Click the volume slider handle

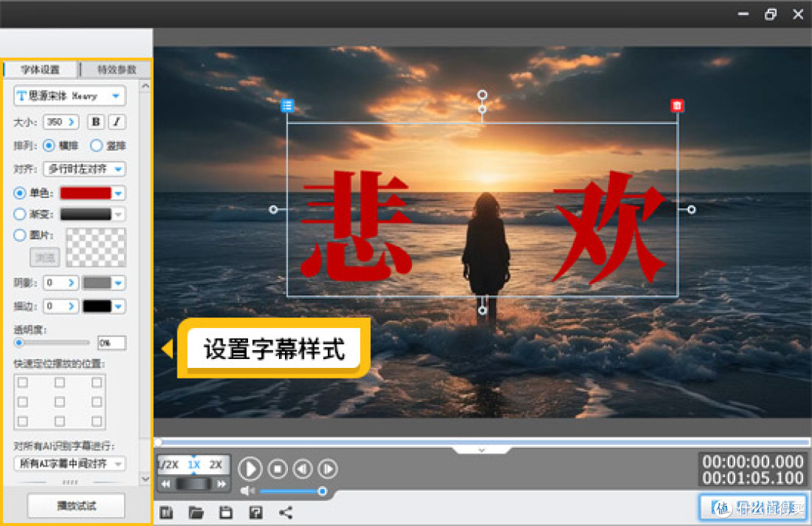(322, 491)
